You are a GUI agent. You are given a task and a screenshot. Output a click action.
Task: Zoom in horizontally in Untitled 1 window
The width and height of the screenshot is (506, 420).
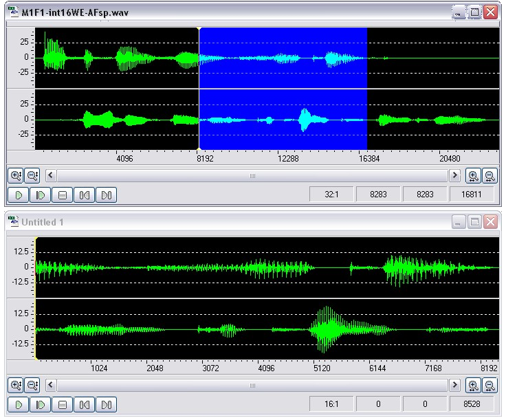473,385
